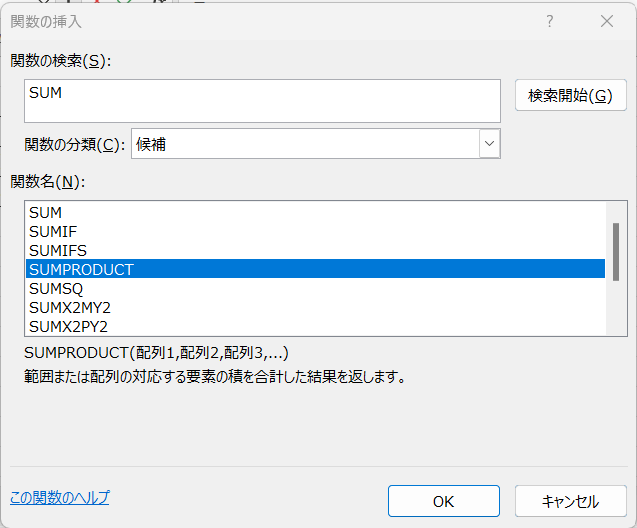The image size is (637, 528).
Task: Click the question mark help icon in title bar
Action: coord(549,21)
